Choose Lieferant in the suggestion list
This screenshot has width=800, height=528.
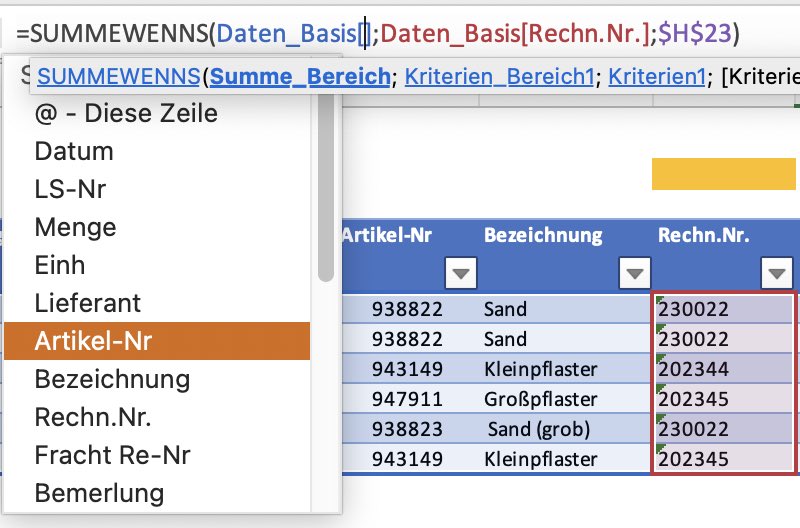(x=157, y=303)
